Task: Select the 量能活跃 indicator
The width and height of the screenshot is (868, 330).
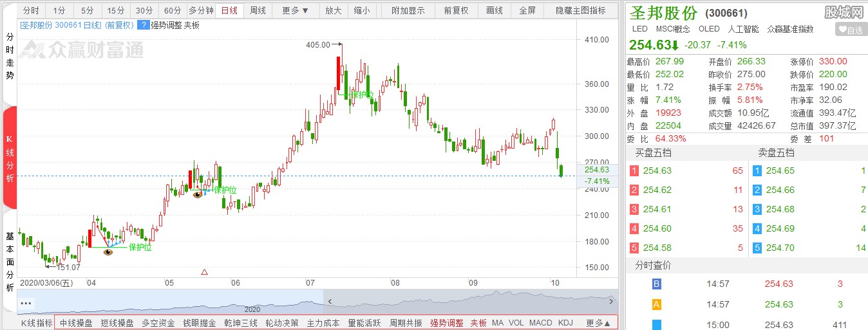Action: 364,323
